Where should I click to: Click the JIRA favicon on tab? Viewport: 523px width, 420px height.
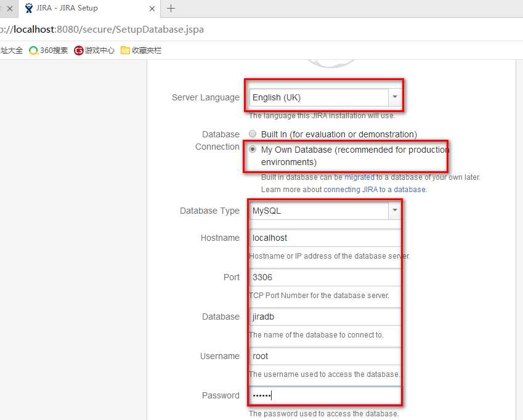coord(30,8)
